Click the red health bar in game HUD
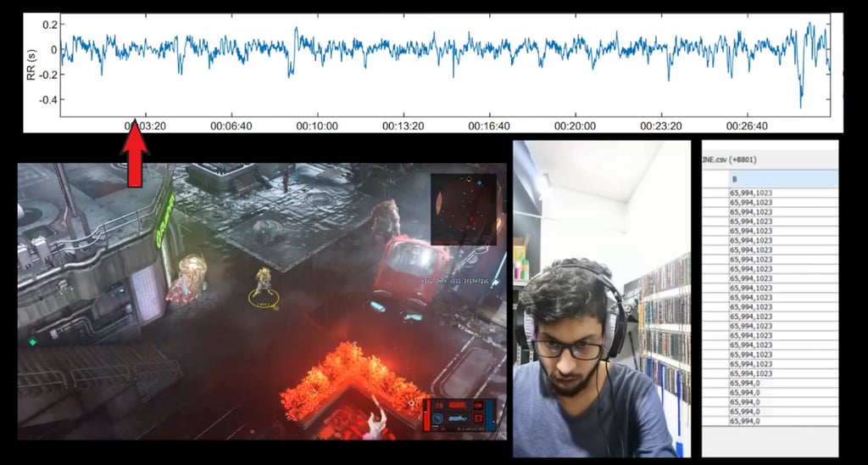 click(x=426, y=415)
